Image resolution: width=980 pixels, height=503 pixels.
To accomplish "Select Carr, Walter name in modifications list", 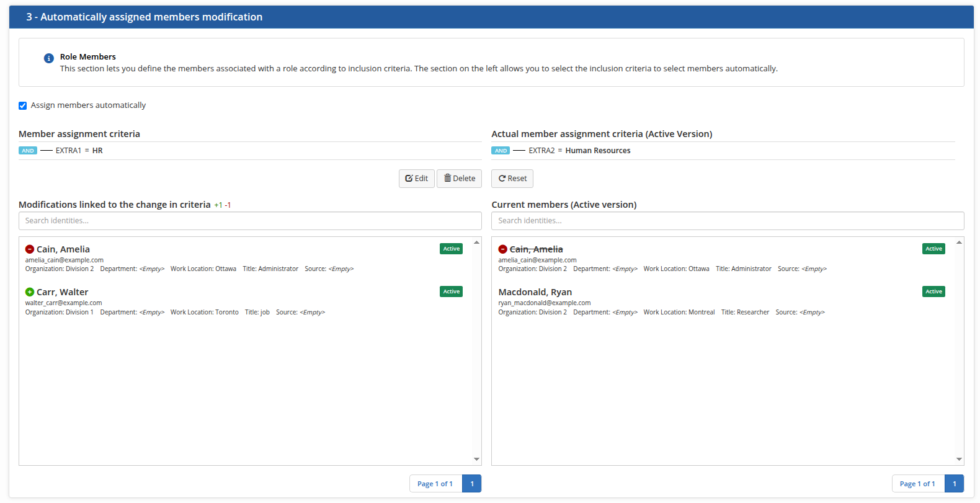I will [62, 292].
